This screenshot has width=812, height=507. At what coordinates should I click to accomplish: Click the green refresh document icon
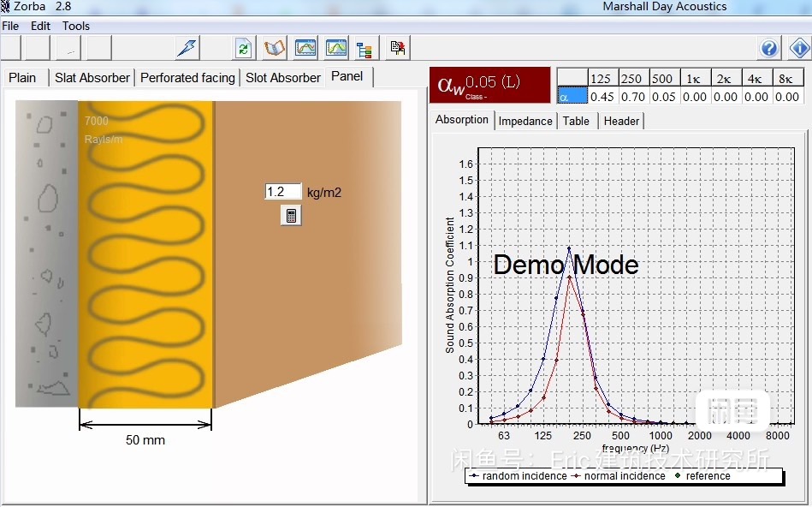click(x=244, y=48)
